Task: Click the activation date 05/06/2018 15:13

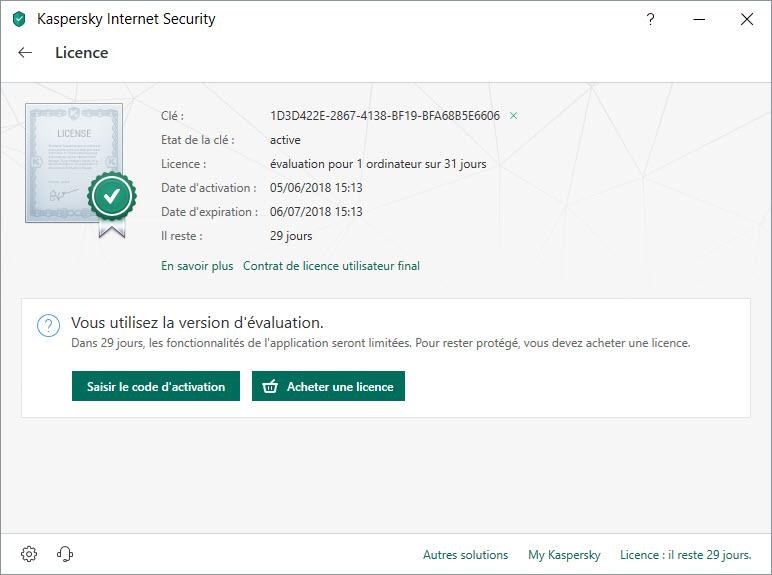Action: [x=316, y=188]
